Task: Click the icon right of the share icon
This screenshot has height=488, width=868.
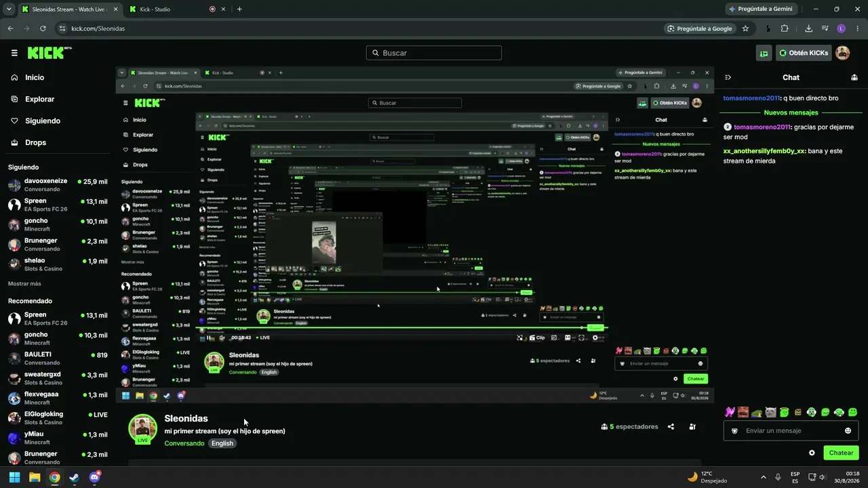Action: click(692, 427)
